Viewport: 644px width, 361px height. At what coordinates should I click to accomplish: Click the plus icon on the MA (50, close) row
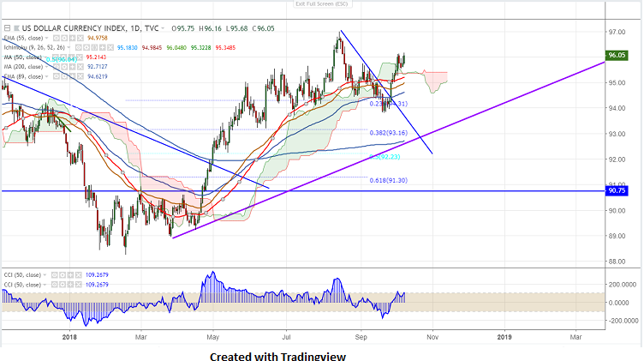[x=71, y=57]
